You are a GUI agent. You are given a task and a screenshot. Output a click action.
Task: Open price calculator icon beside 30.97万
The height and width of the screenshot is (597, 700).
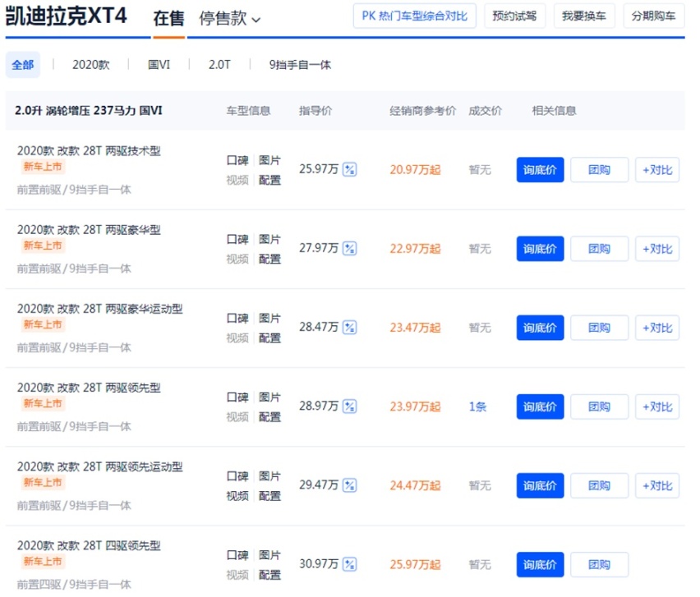[349, 564]
